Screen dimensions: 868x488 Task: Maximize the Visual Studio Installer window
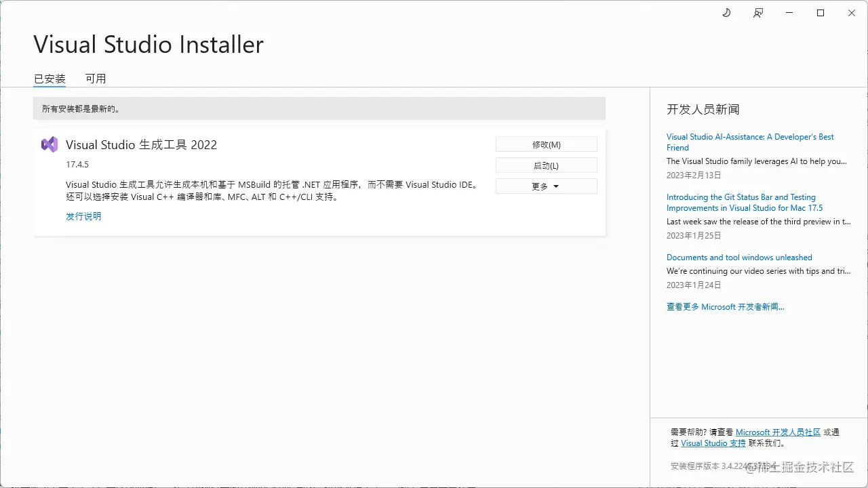pyautogui.click(x=821, y=13)
